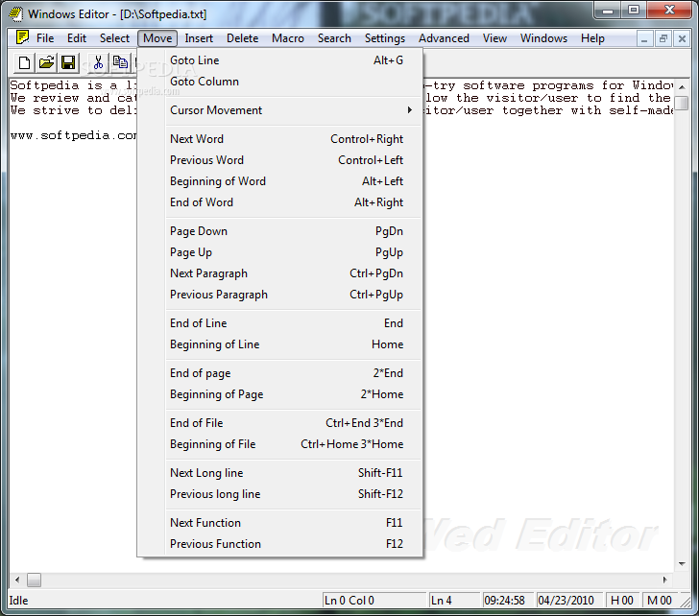Click the 04/23/2010 date status field

pyautogui.click(x=569, y=601)
